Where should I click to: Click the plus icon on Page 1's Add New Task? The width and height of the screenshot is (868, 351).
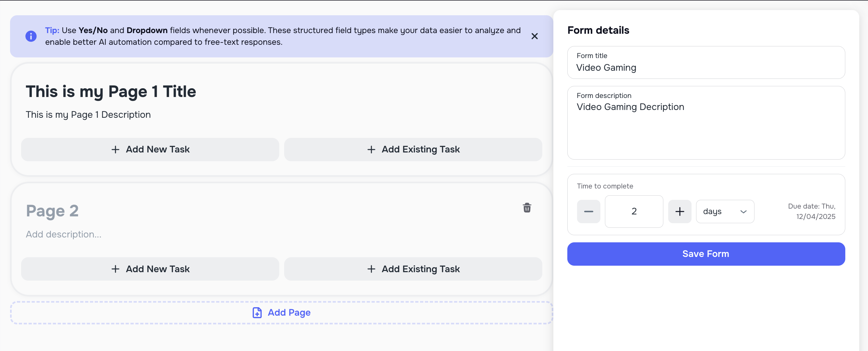pos(115,149)
